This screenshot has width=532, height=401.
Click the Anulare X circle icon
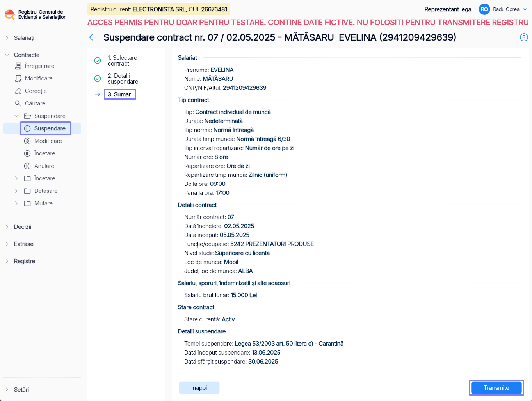coord(27,166)
